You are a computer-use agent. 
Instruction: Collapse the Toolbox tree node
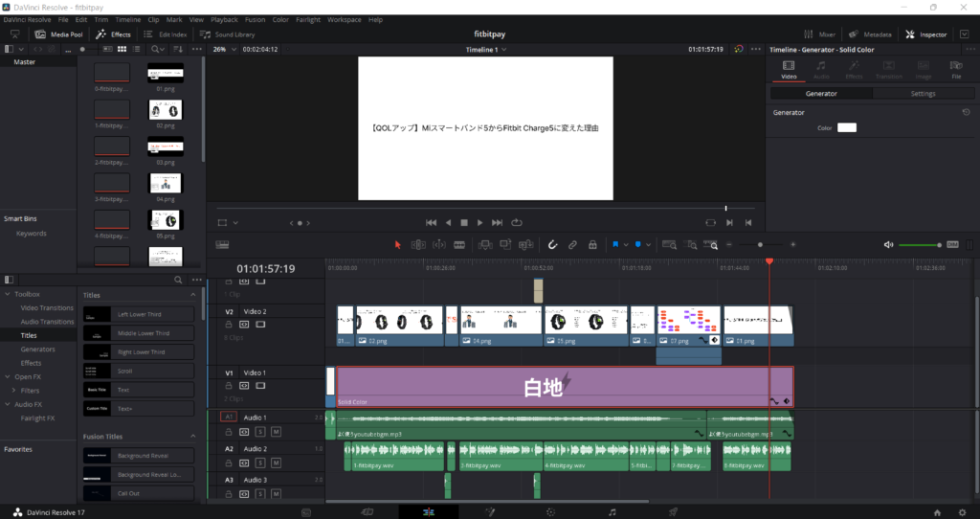(x=8, y=294)
